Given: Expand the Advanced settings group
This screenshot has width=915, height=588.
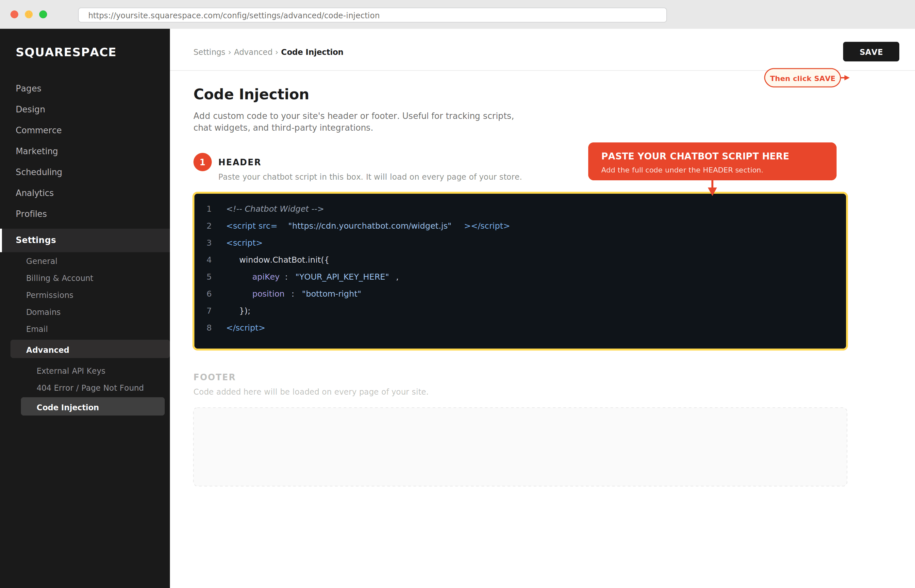Looking at the screenshot, I should (x=47, y=349).
